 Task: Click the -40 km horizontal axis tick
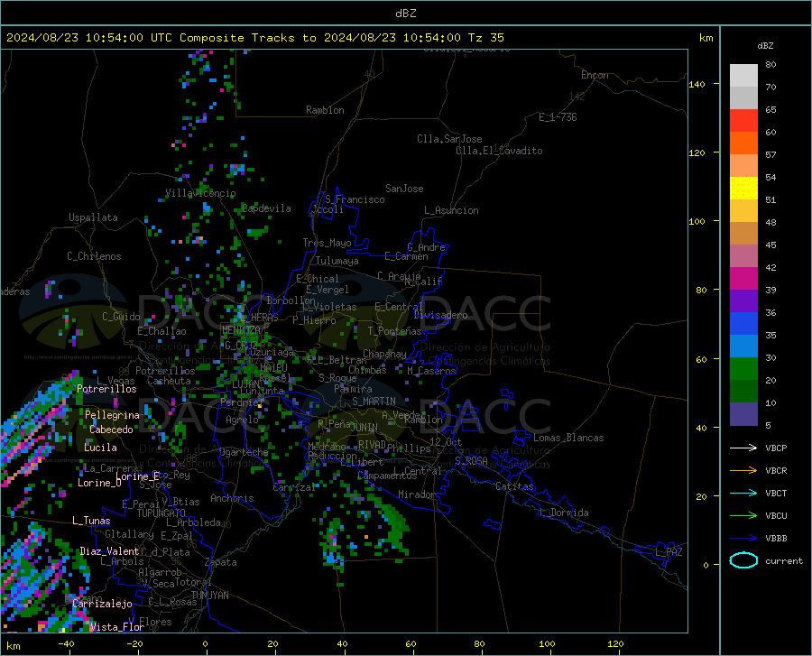pos(66,644)
